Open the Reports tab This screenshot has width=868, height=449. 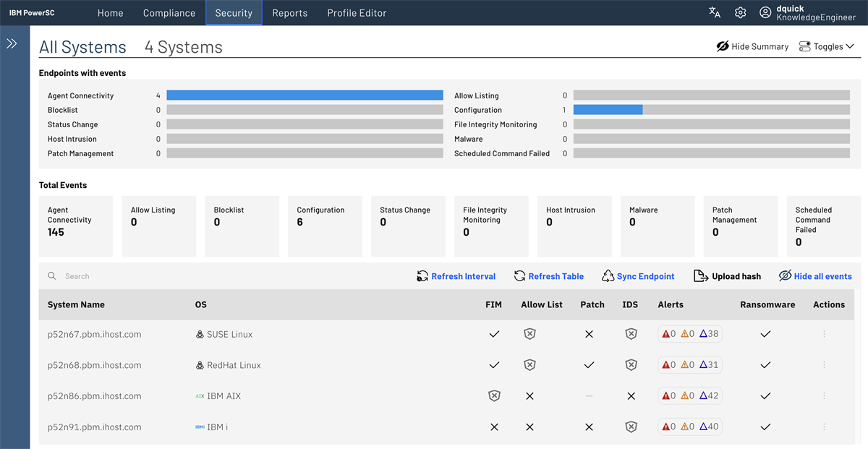[x=289, y=12]
